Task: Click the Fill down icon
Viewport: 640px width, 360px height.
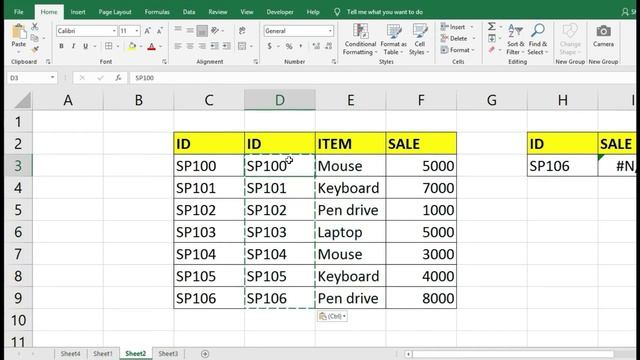Action: [492, 38]
